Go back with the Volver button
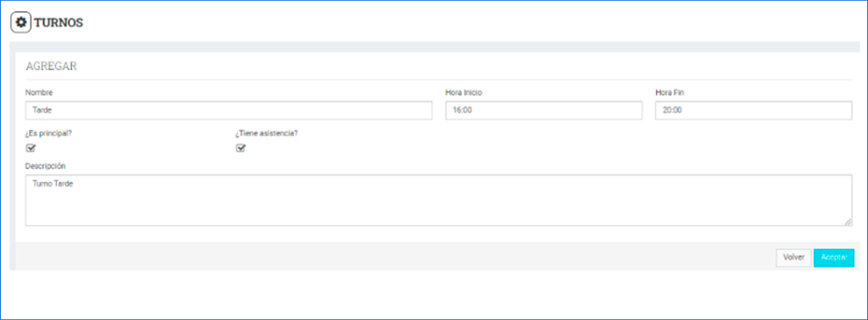This screenshot has height=320, width=868. 793,257
